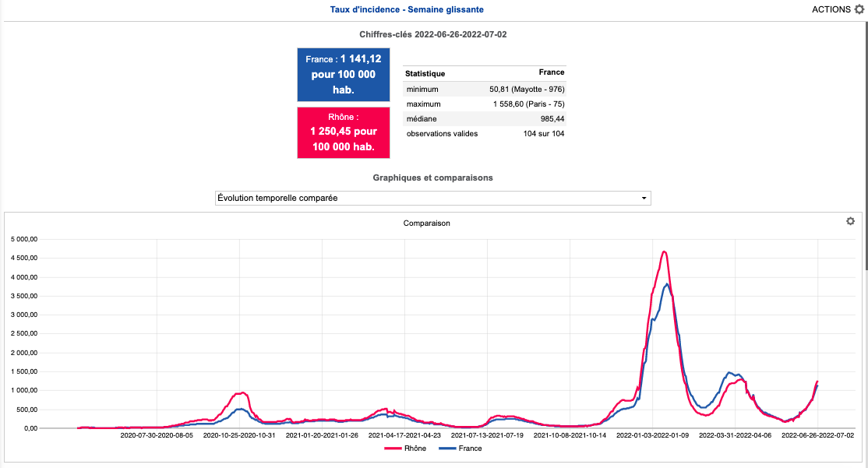
Task: Select the médiane row in statistics table
Action: pyautogui.click(x=484, y=118)
